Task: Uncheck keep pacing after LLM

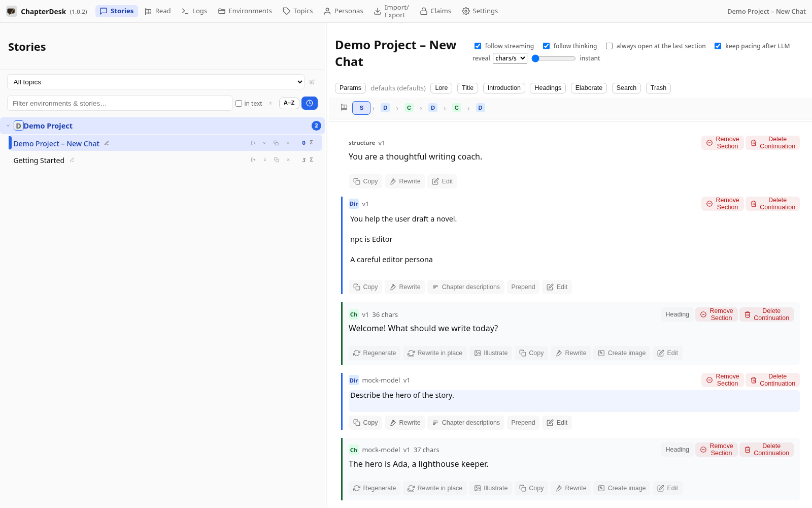Action: (x=718, y=46)
